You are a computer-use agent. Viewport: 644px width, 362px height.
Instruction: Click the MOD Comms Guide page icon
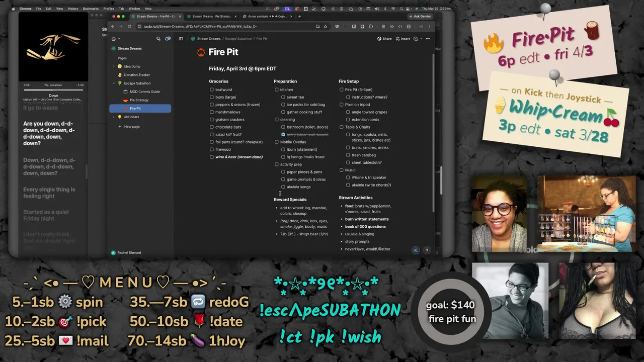point(125,92)
